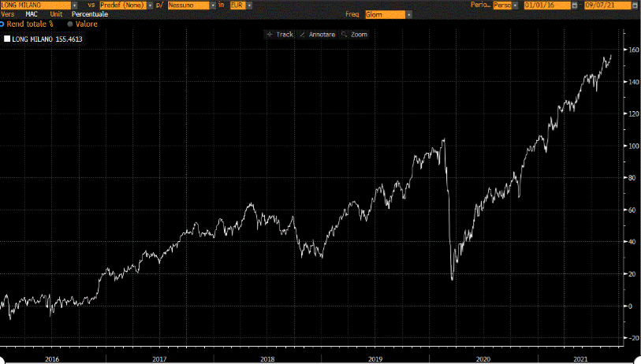Select the Zoom magnifier tool
This screenshot has height=364, width=641.
[x=354, y=35]
